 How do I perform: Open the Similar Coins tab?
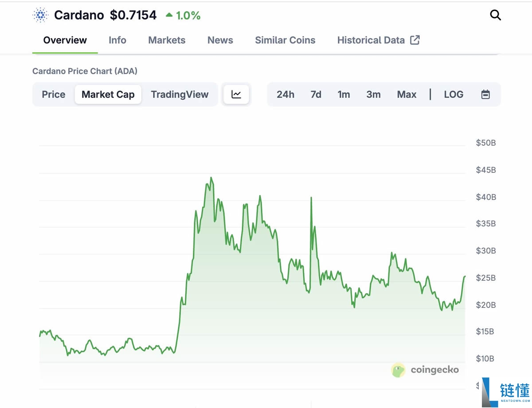point(285,40)
